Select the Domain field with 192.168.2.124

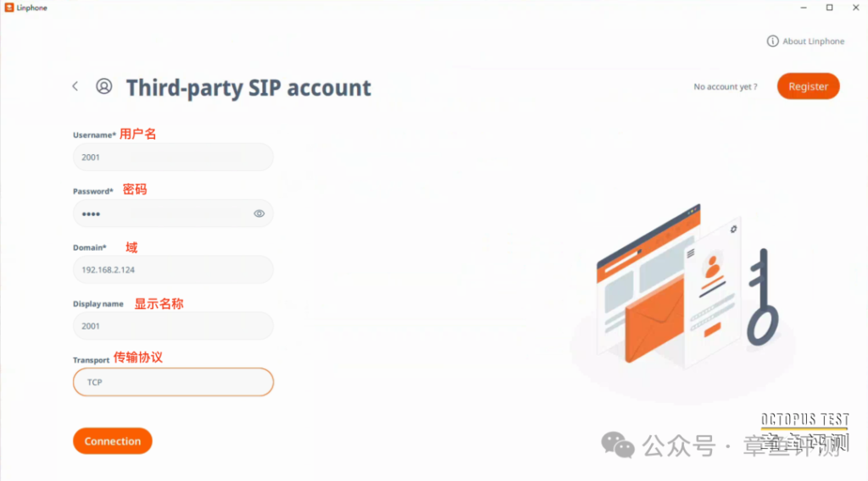tap(173, 269)
